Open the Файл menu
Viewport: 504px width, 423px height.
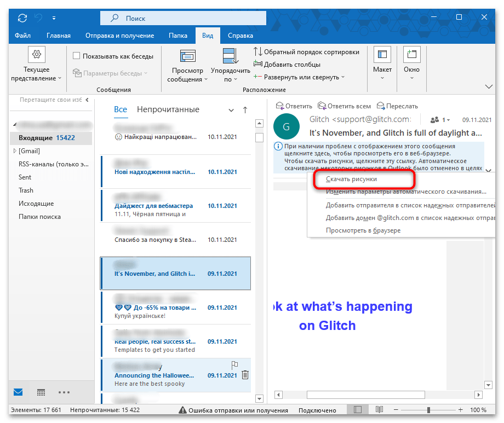coord(22,36)
